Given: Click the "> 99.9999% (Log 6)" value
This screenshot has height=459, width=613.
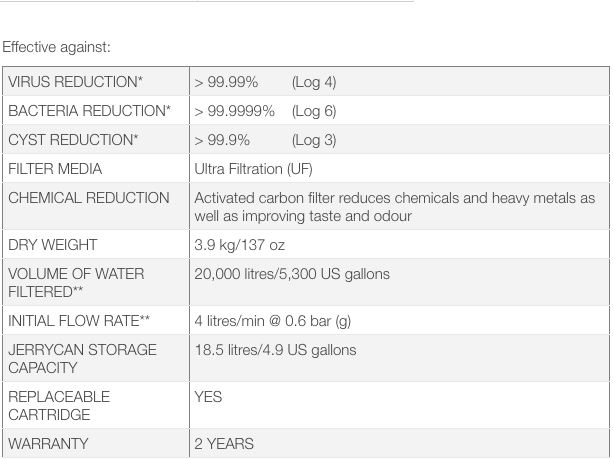Looking at the screenshot, I should 265,111.
